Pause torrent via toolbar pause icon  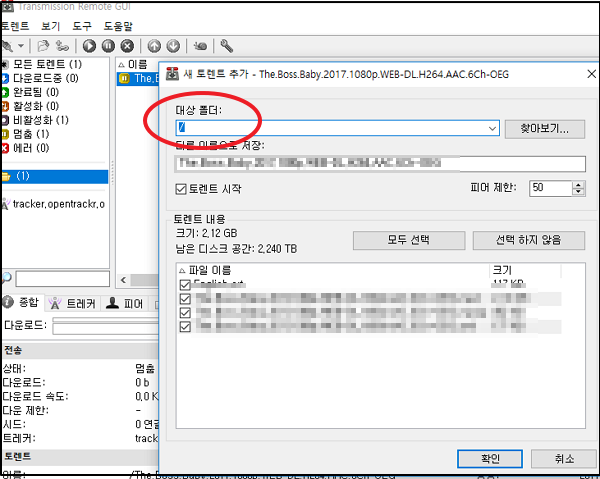108,46
